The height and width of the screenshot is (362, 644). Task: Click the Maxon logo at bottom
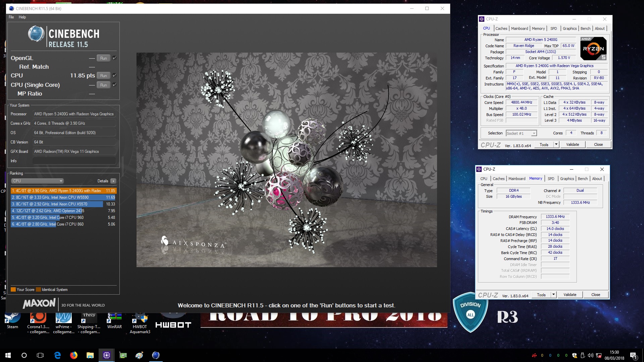pos(39,304)
